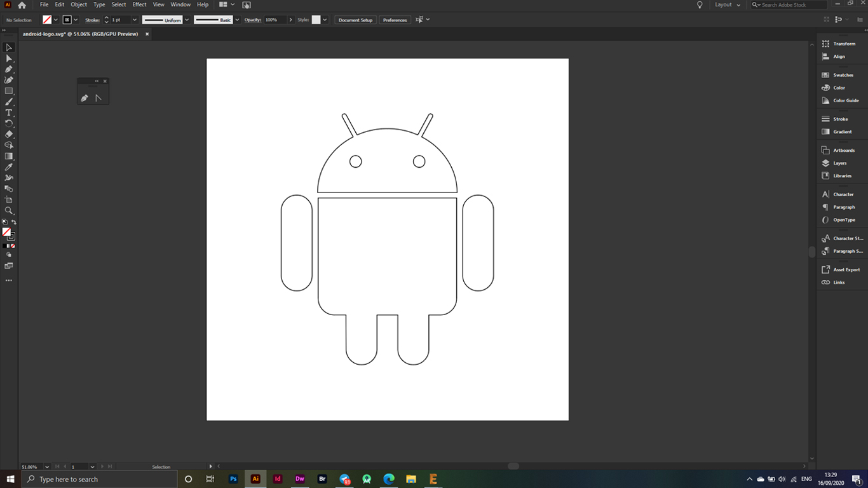Switch to android-logo.svg document tab
The height and width of the screenshot is (488, 868).
pos(80,34)
